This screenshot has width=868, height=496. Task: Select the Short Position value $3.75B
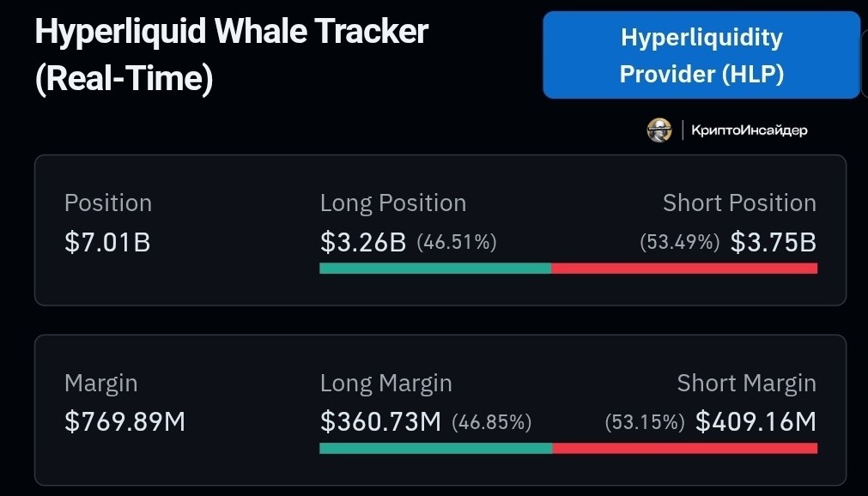[773, 243]
